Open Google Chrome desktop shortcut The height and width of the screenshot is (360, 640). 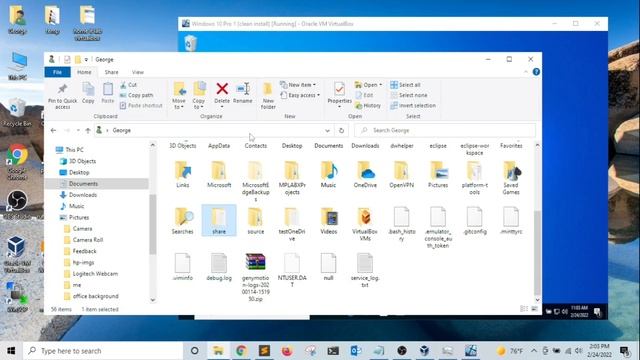pyautogui.click(x=17, y=162)
